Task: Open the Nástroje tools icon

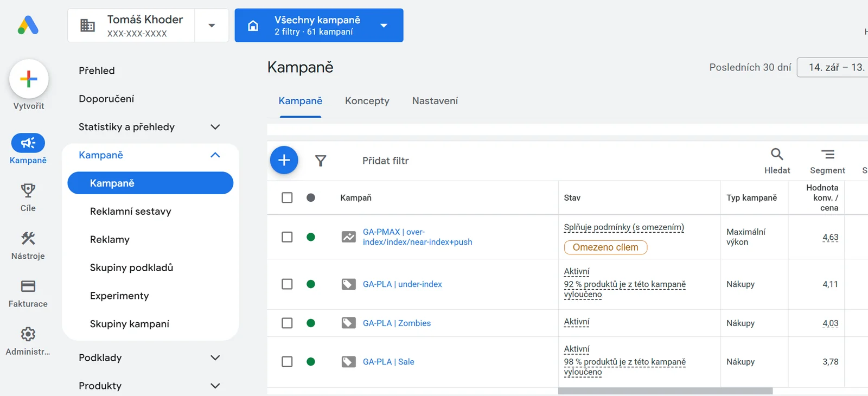Action: pyautogui.click(x=28, y=238)
